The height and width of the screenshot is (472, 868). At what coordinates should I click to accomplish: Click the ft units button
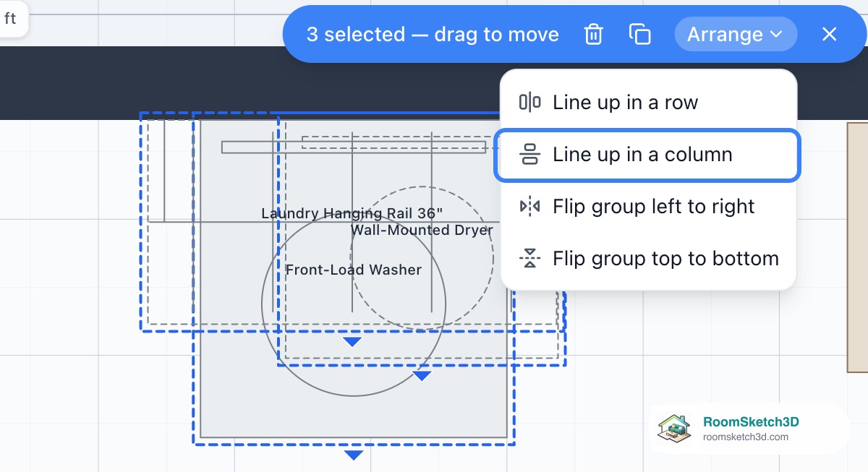10,19
